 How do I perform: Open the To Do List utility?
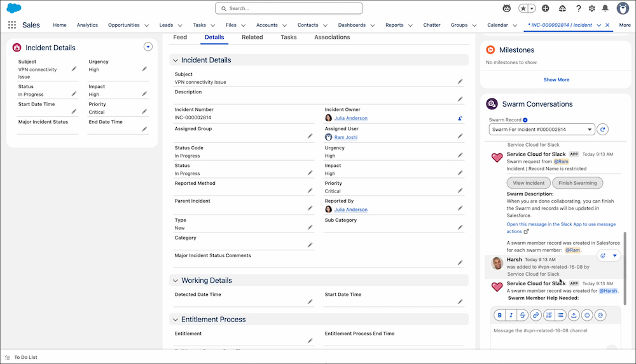21,357
